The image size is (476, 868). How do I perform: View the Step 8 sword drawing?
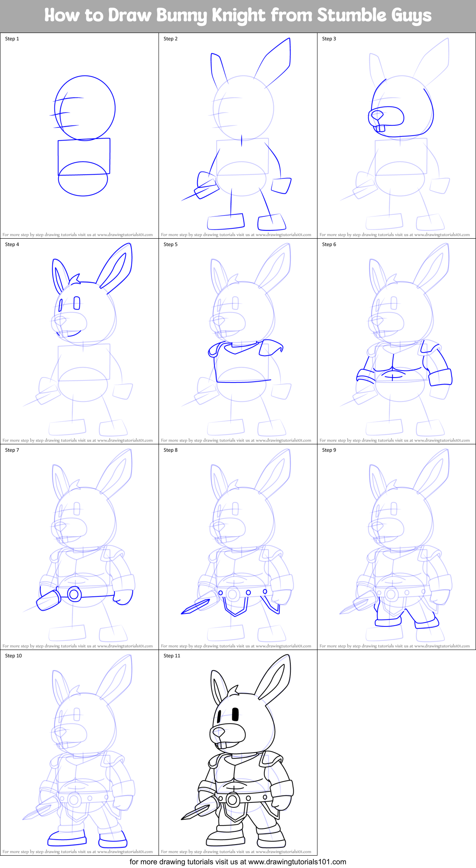pos(238,547)
